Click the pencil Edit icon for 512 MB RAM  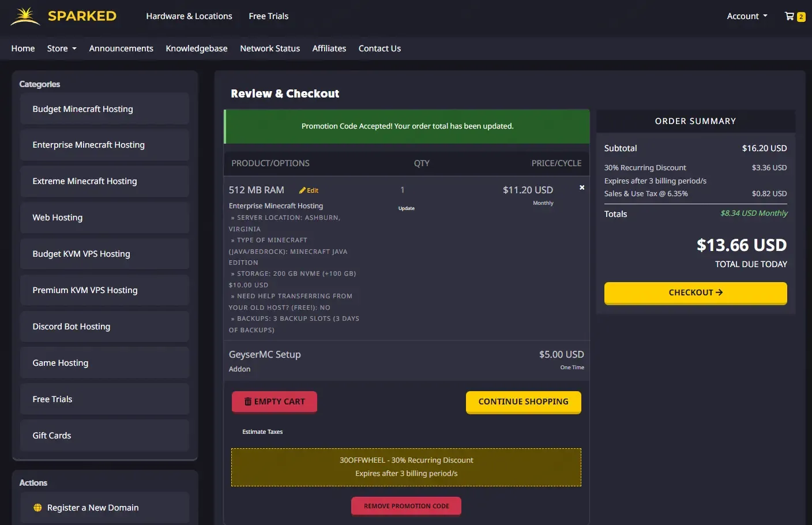pyautogui.click(x=302, y=190)
